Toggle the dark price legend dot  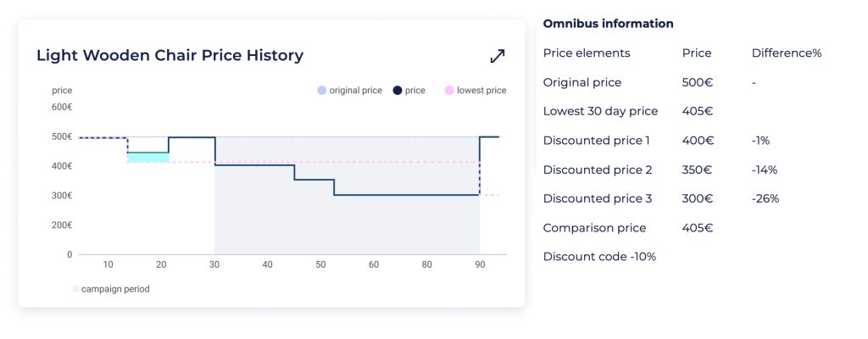(x=397, y=91)
